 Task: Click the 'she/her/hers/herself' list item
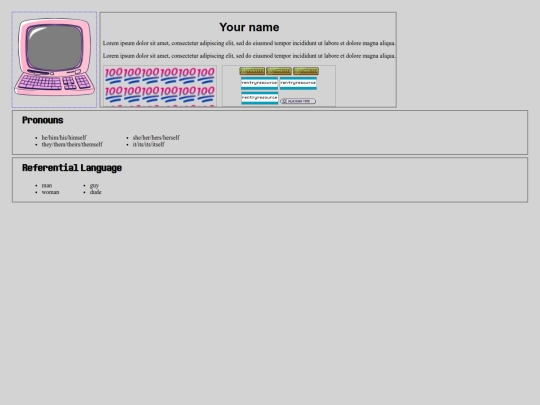pos(156,137)
